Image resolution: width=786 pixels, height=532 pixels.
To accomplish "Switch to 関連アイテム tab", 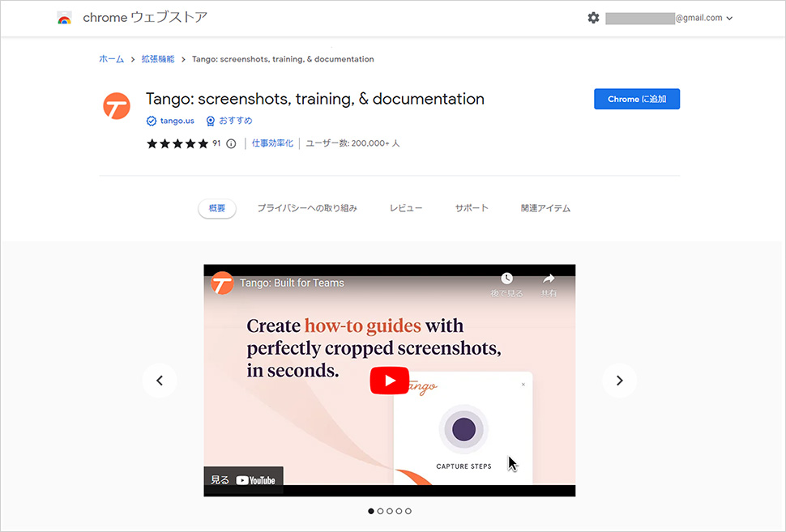I will [x=545, y=208].
